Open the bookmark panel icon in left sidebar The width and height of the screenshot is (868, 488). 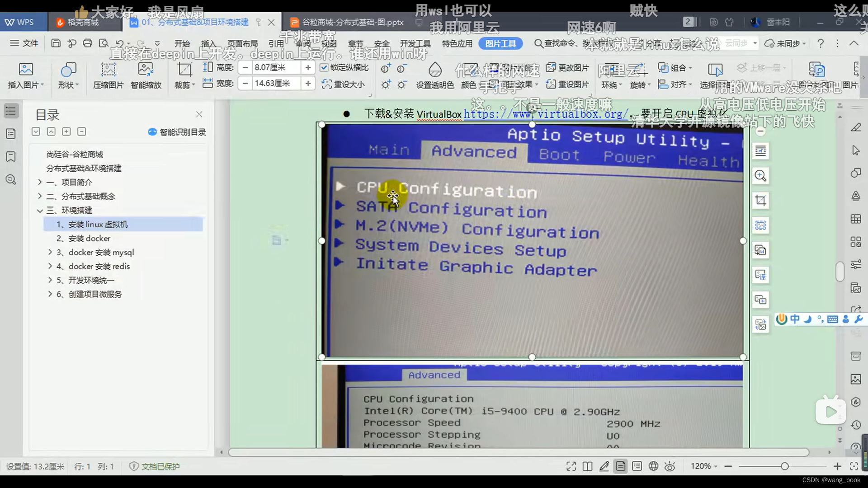click(11, 157)
